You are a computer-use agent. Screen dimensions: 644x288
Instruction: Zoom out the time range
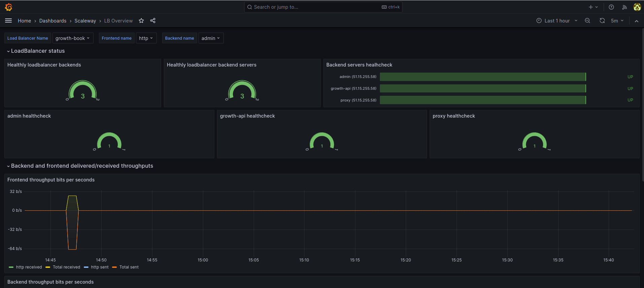[x=587, y=21]
